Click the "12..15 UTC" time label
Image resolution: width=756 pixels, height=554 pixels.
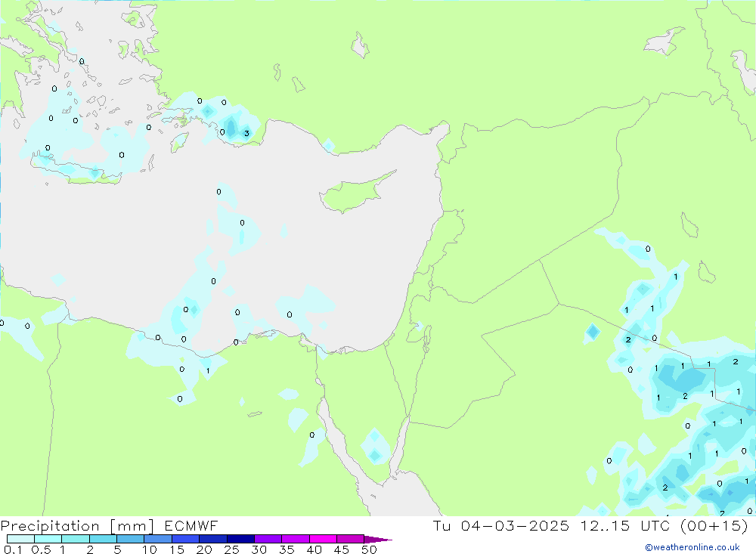click(x=627, y=525)
